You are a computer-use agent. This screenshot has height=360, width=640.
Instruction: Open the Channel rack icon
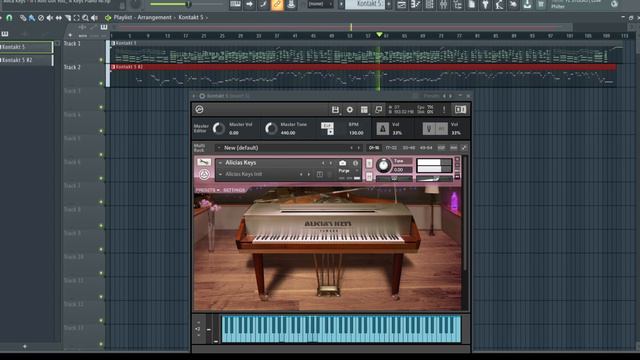tap(429, 4)
